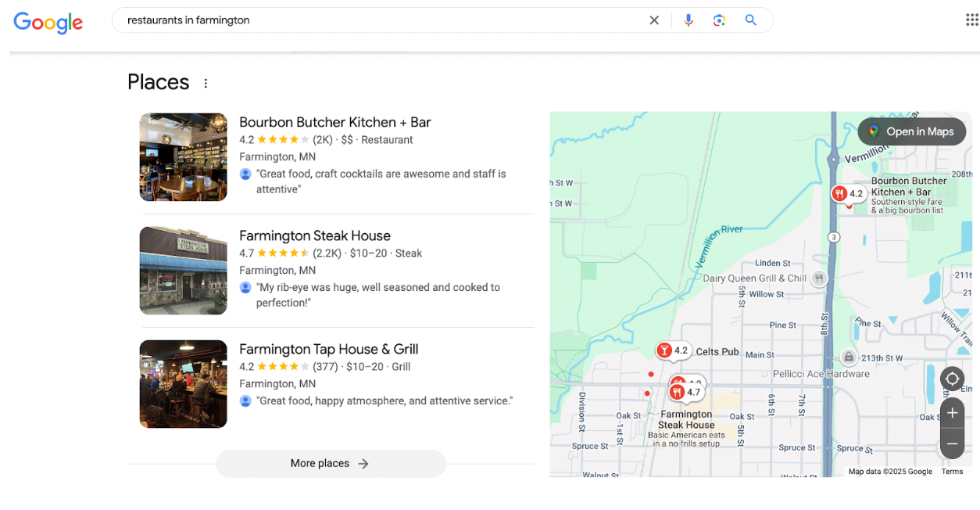This screenshot has height=510, width=980.
Task: Click the 4.2 Celts Pub marker
Action: pyautogui.click(x=674, y=350)
